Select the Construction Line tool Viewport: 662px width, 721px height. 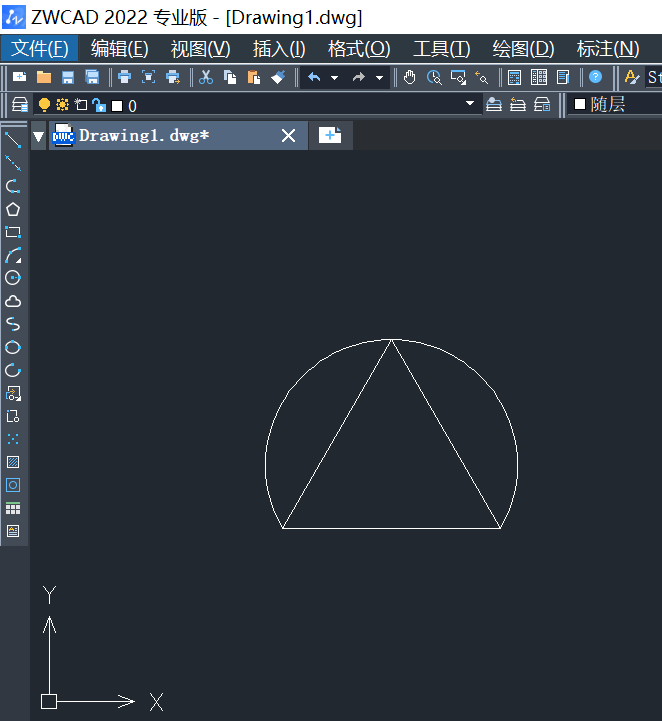[13, 163]
